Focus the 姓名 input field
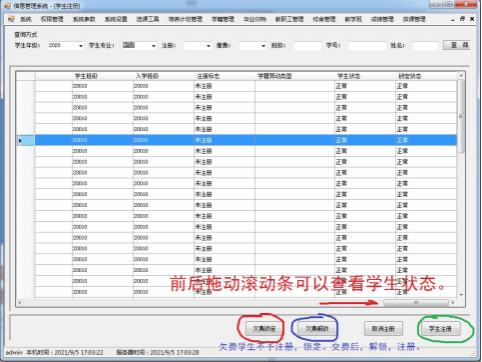The image size is (482, 362). coord(425,46)
